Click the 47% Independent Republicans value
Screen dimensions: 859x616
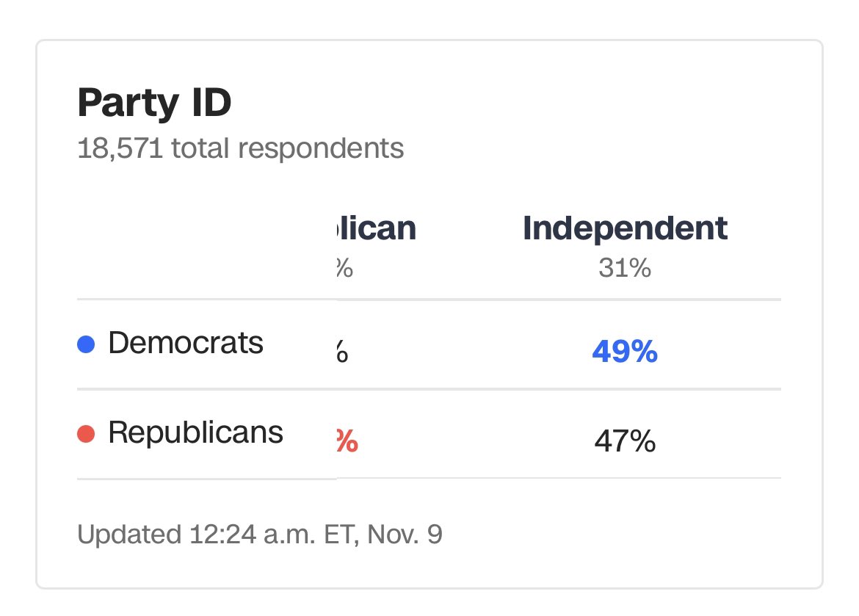click(625, 441)
